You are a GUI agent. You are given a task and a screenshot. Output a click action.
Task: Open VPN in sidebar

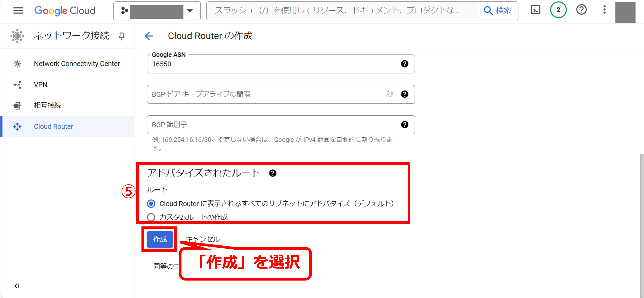click(x=41, y=85)
